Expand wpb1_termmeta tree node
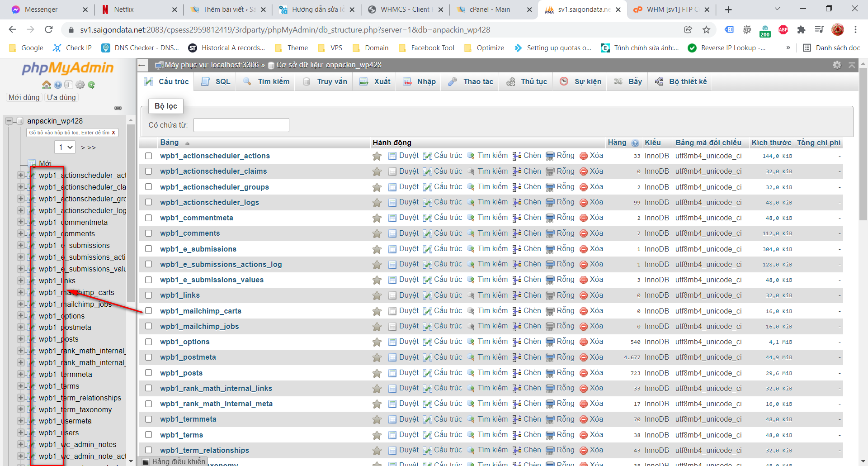 (x=20, y=374)
